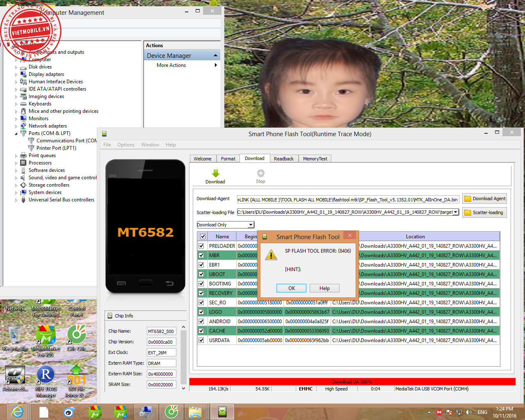Open the Options menu in Flash Tool
This screenshot has height=420, width=525.
click(126, 145)
